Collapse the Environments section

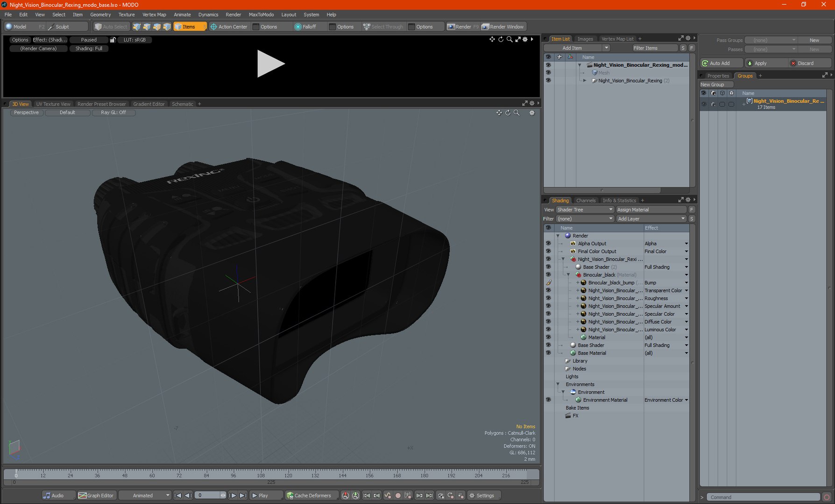[x=558, y=385]
